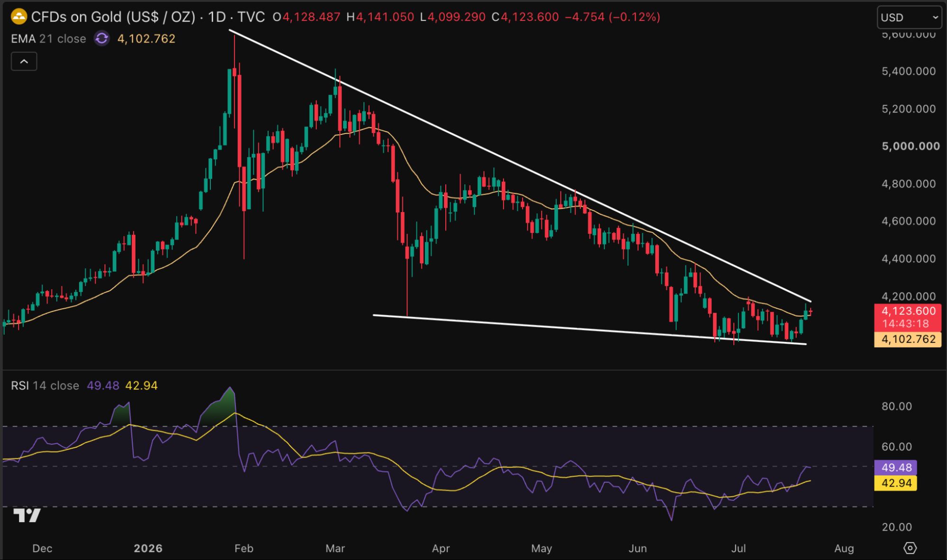
Task: Click the orange EMA label 4,102.762 on the price axis
Action: pyautogui.click(x=908, y=339)
